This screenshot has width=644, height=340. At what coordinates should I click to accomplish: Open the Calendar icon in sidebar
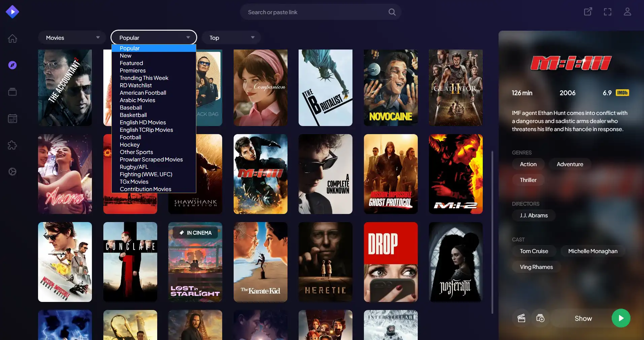click(12, 119)
